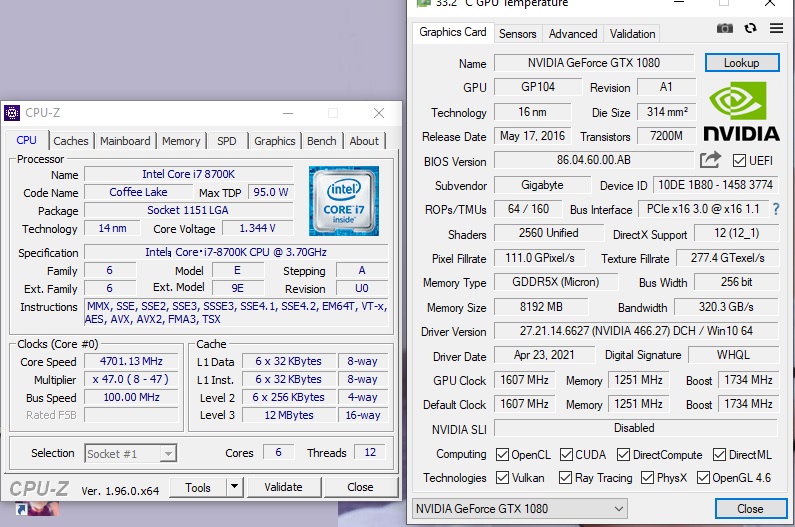795x527 pixels.
Task: Open the Tools dropdown arrow
Action: point(234,487)
